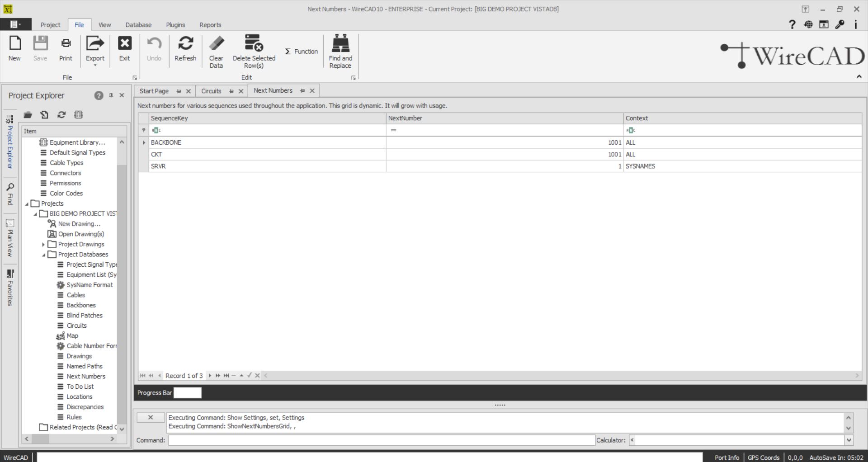
Task: Open the Plugins ribbon tab
Action: 175,25
